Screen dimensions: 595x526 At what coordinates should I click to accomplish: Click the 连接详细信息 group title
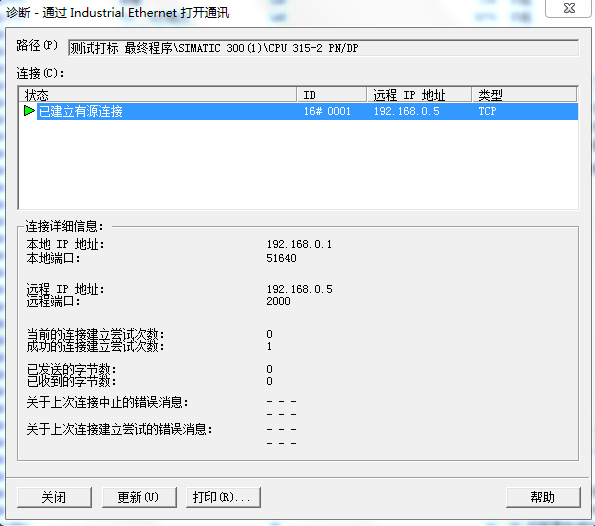point(64,226)
